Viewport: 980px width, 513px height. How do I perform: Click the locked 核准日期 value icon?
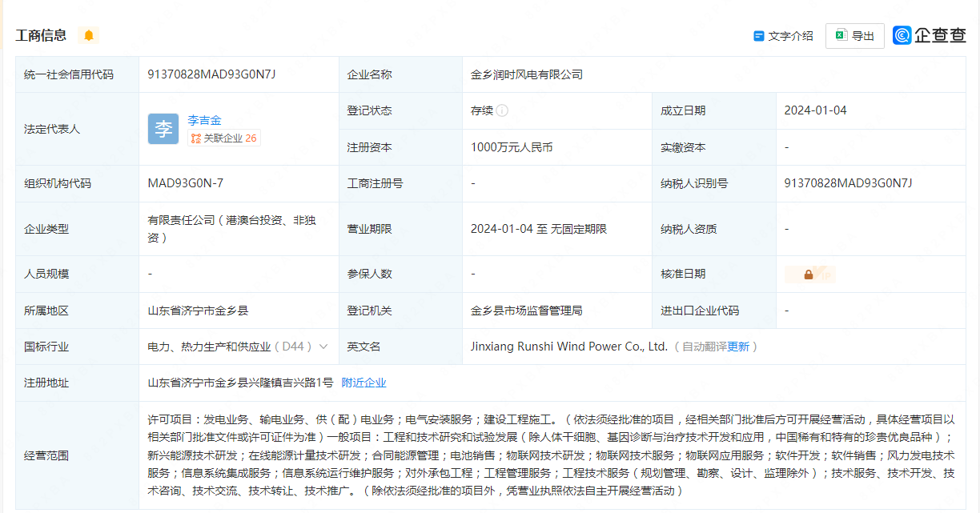tap(809, 275)
